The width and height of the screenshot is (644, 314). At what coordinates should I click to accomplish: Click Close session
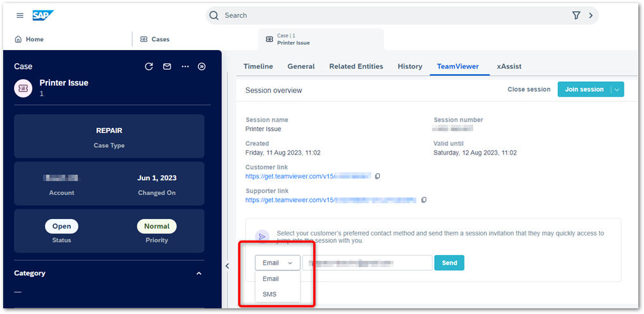click(x=529, y=90)
